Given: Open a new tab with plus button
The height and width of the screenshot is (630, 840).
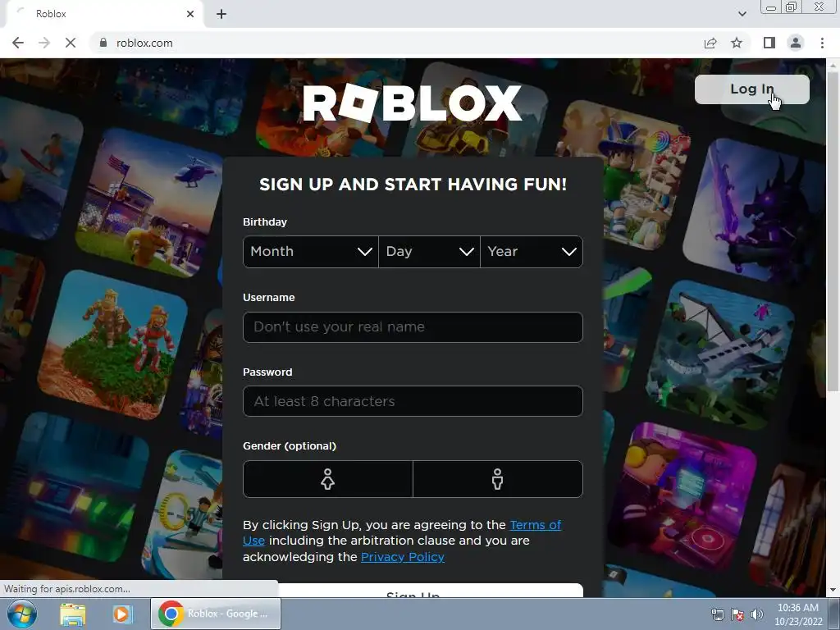Looking at the screenshot, I should 221,14.
